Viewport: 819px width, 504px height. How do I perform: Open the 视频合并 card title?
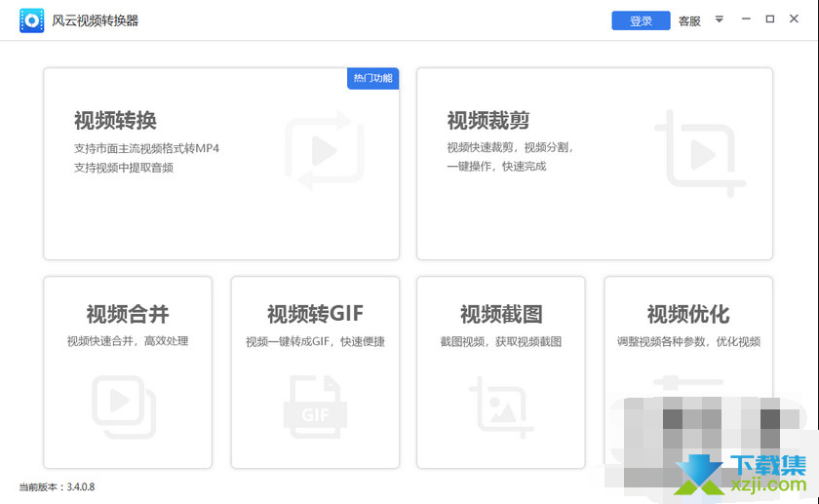128,315
